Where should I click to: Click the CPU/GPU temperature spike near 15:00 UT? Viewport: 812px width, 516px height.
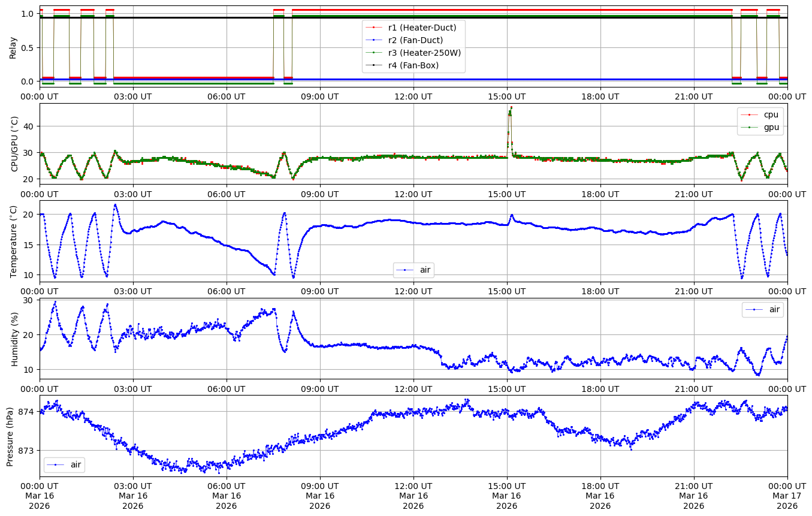(x=510, y=111)
